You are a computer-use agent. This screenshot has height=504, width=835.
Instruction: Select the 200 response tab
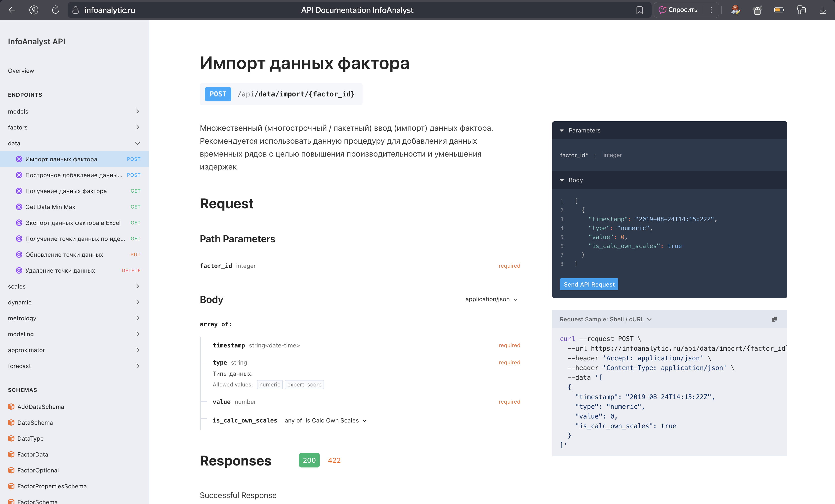point(309,460)
